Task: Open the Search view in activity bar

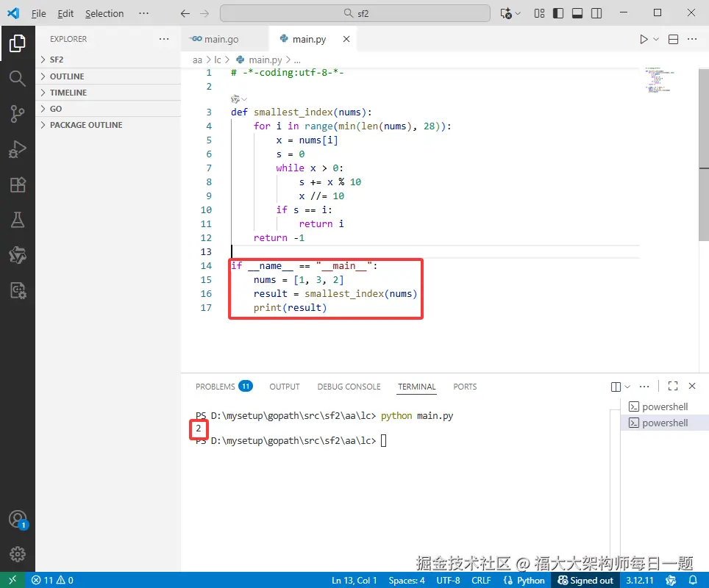Action: [x=17, y=78]
